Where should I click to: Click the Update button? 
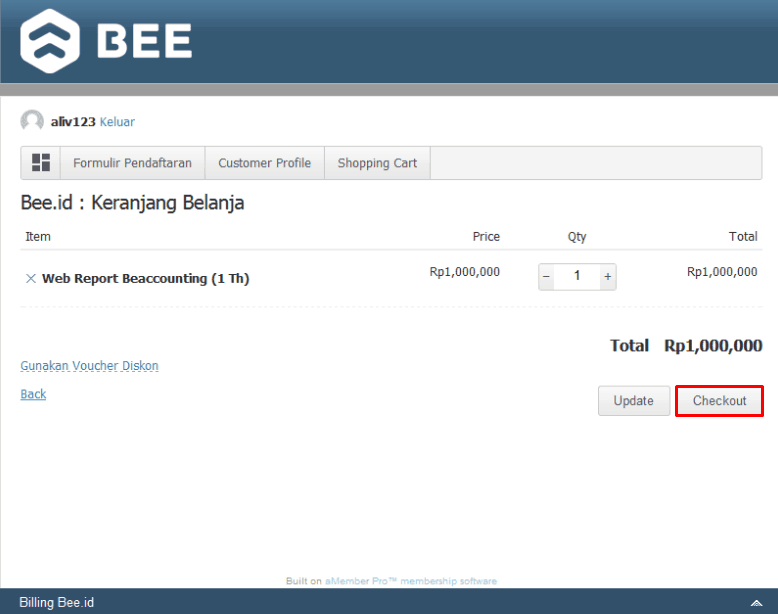click(634, 401)
